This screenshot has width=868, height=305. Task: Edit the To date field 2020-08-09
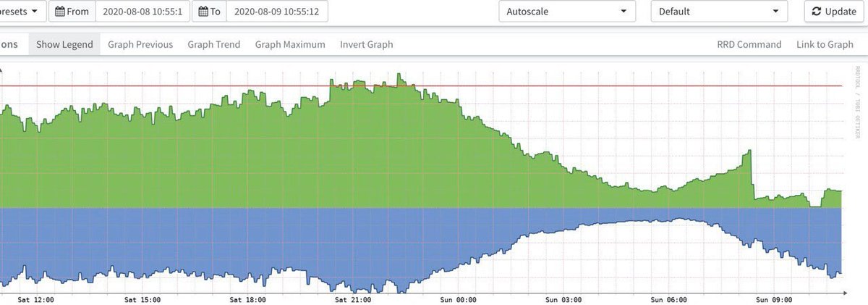click(277, 12)
